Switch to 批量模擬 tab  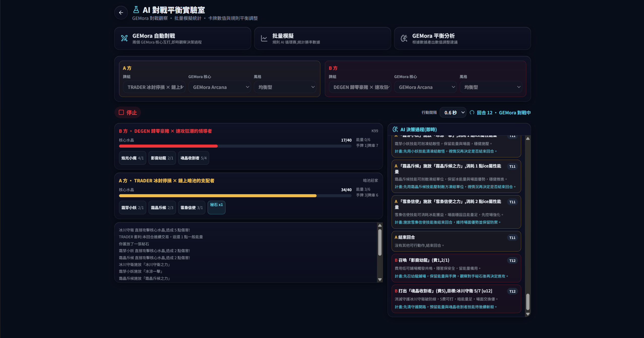322,39
